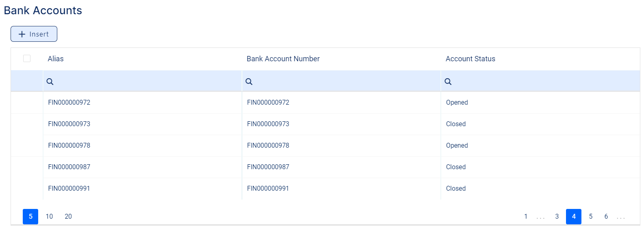
Task: Set page size to 20 rows
Action: [x=68, y=217]
